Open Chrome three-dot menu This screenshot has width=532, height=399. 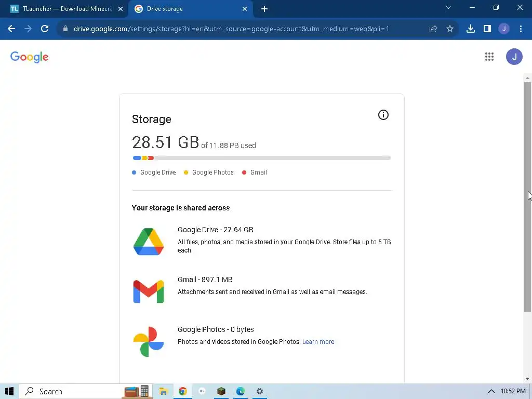tap(521, 29)
